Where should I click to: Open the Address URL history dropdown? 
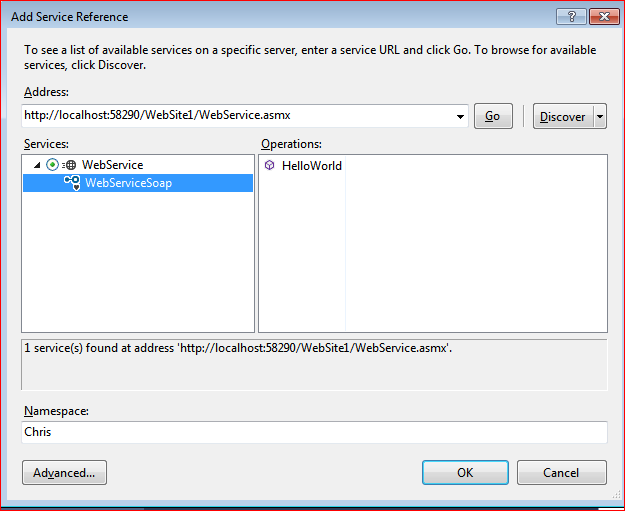460,116
